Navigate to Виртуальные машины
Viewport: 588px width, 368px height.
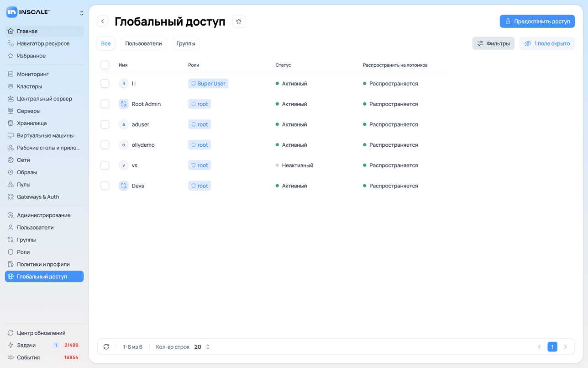(x=44, y=136)
